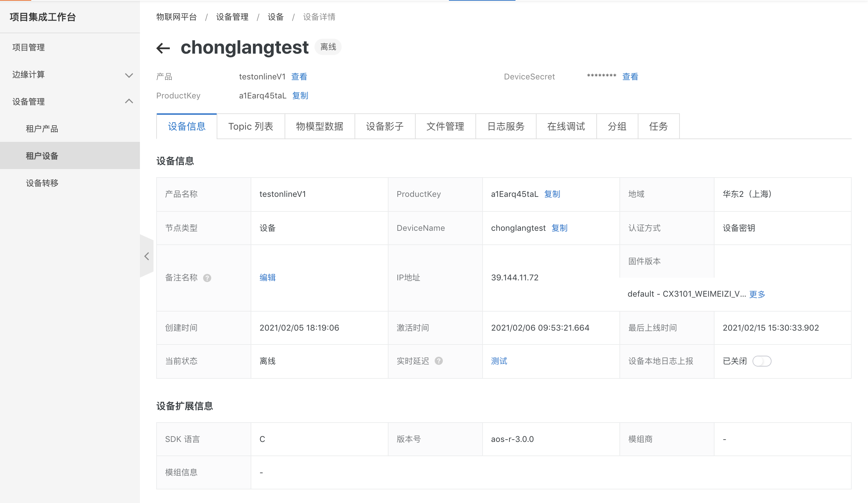Collapse the sidebar with the left chevron handle
The image size is (868, 503).
tap(147, 256)
